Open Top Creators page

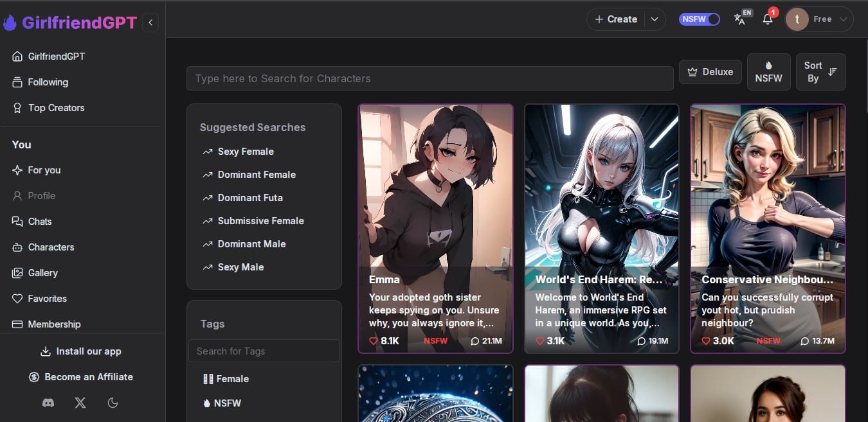click(49, 108)
